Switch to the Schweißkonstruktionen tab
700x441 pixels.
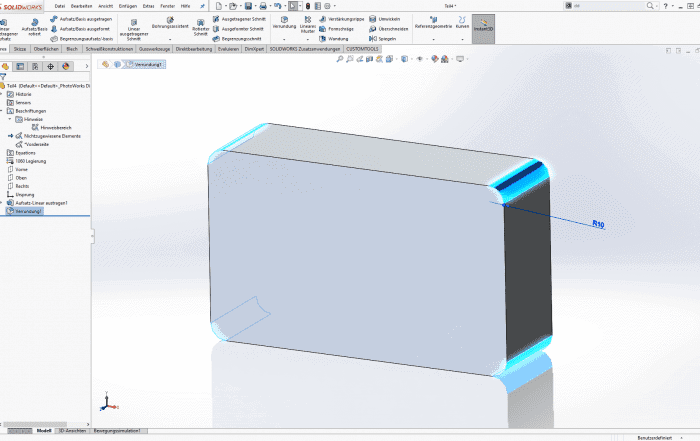coord(109,49)
